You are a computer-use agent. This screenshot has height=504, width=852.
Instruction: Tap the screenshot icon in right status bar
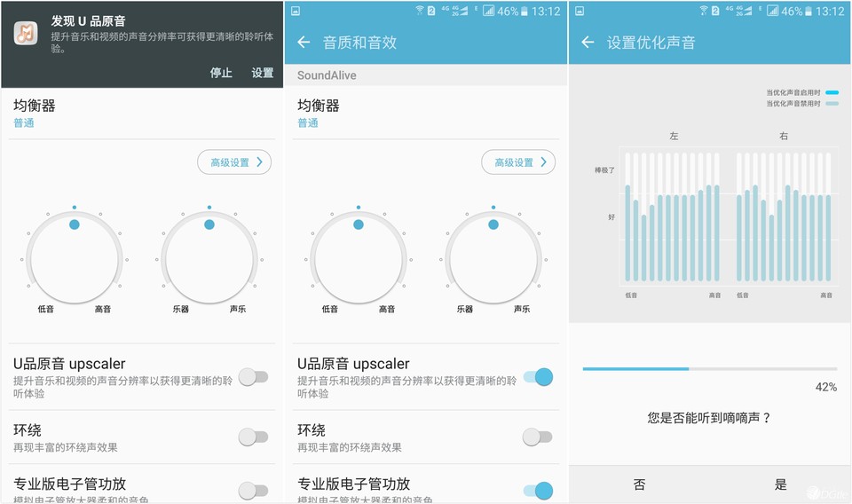point(580,11)
